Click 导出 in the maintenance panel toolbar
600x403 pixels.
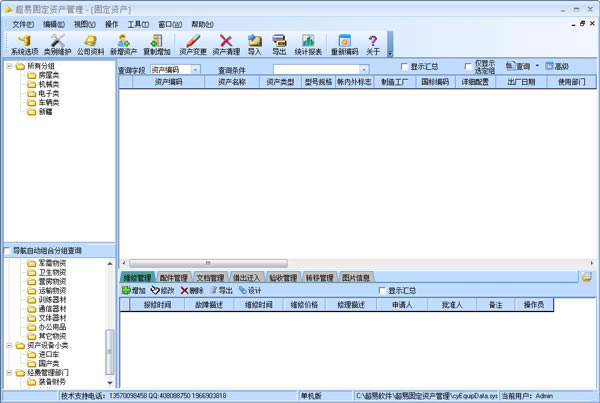[221, 290]
